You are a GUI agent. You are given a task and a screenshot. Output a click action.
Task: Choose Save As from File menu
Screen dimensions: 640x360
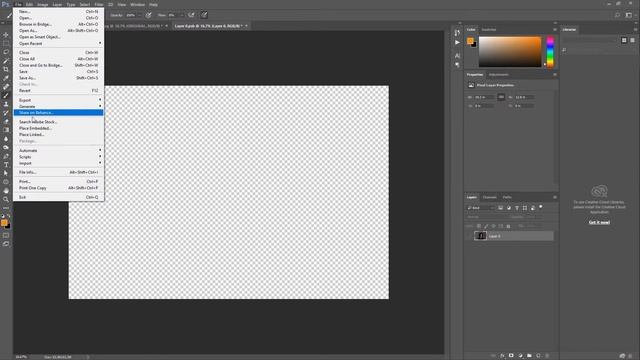point(58,78)
